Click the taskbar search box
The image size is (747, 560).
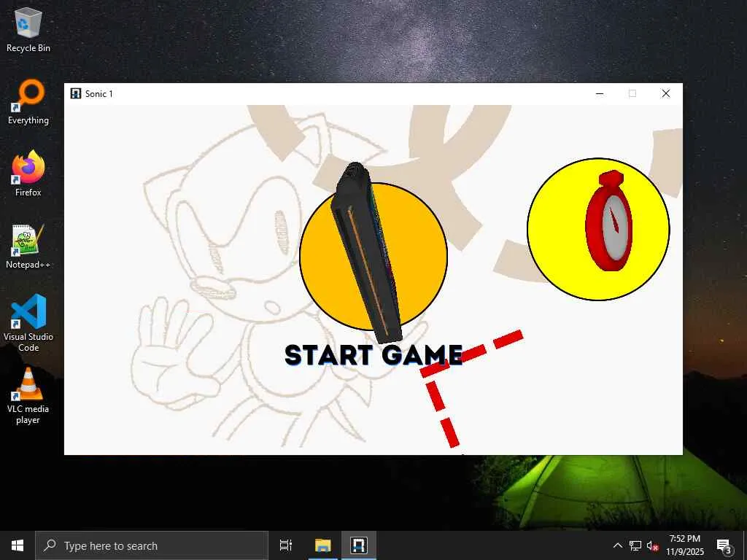point(152,545)
